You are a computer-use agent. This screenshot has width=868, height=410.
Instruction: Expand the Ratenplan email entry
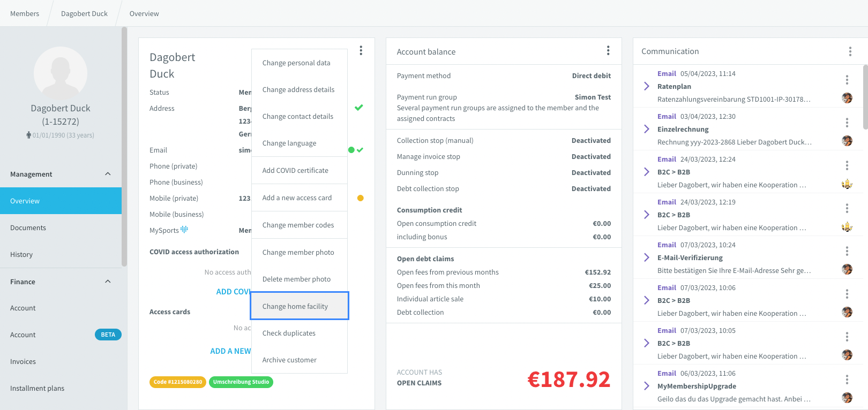pos(647,86)
